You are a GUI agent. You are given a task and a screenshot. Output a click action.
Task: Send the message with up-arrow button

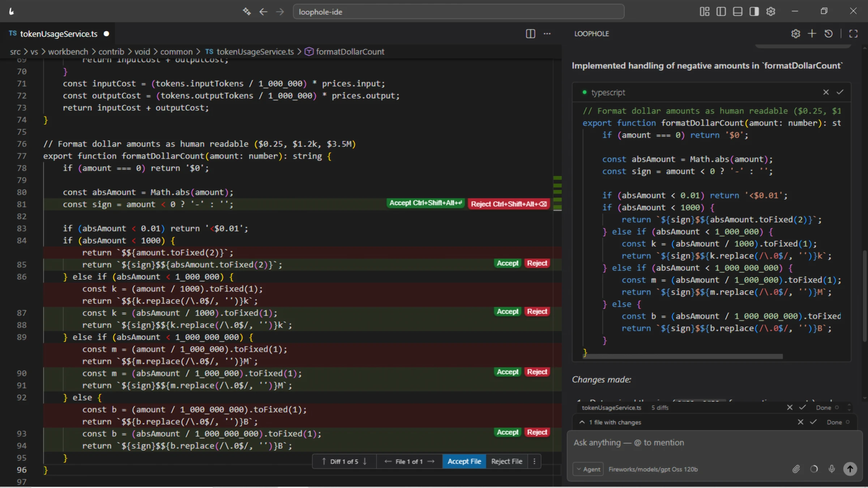point(850,469)
